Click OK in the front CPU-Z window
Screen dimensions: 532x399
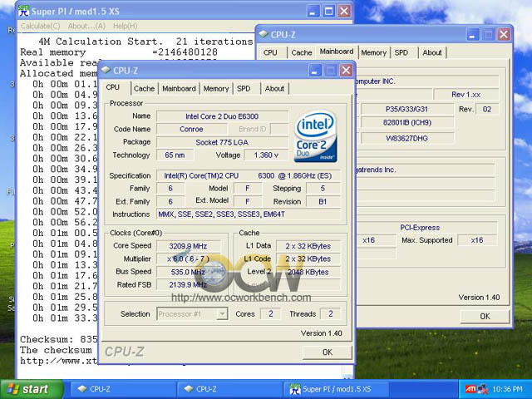pos(327,352)
